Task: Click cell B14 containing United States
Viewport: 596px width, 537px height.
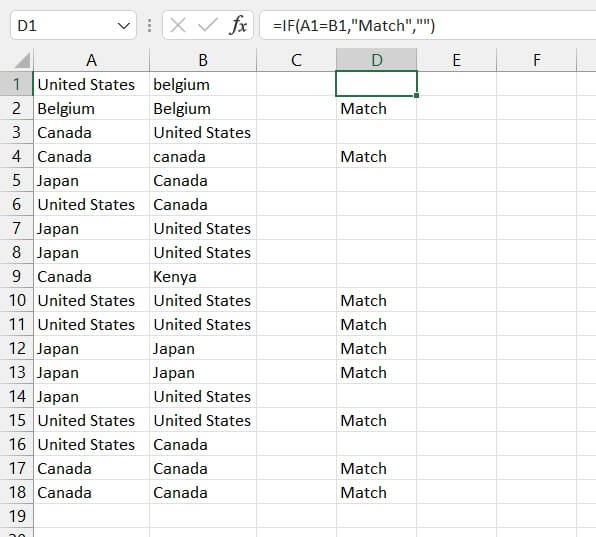Action: click(203, 396)
